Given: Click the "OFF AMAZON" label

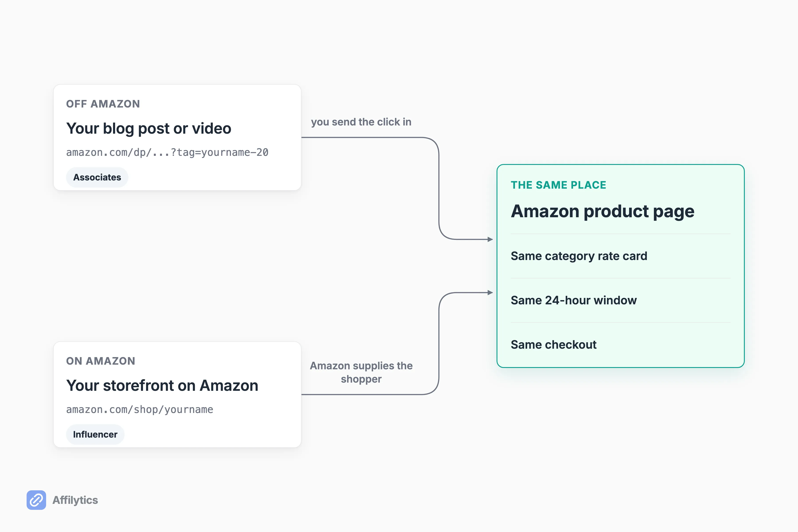Looking at the screenshot, I should tap(103, 104).
